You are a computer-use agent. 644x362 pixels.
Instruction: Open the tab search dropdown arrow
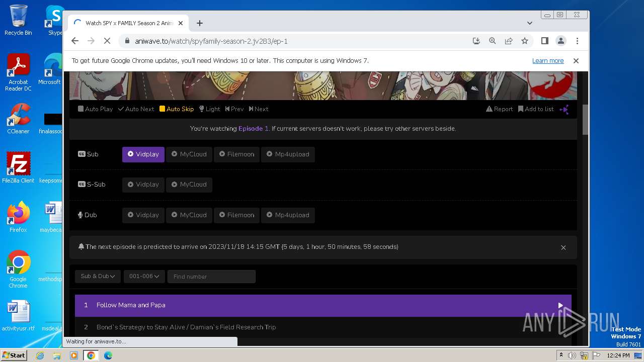click(530, 23)
